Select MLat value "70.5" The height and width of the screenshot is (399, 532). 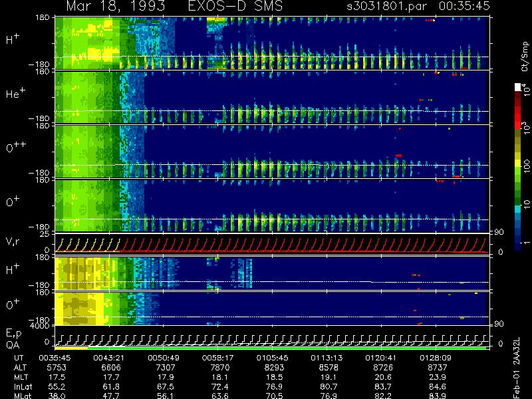click(275, 396)
